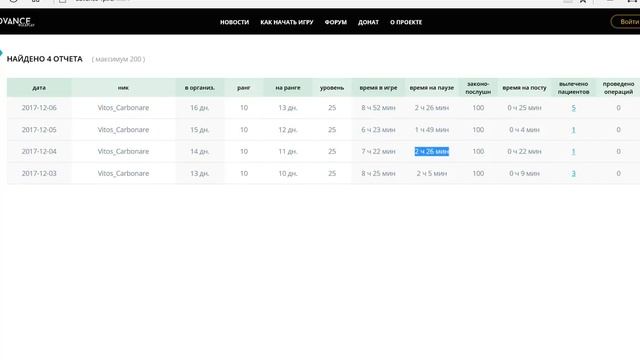Click НАЙДЕНО 4 ОТЧЕТА heading
This screenshot has height=360, width=640.
tap(44, 59)
